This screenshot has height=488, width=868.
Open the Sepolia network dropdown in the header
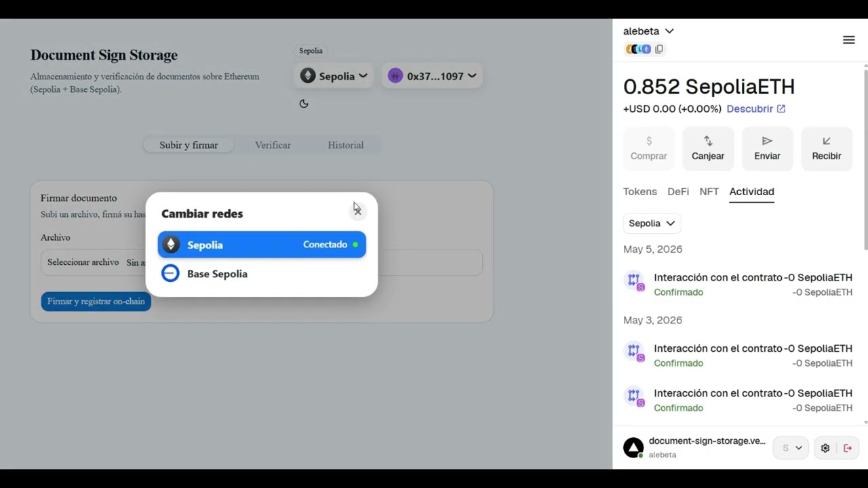tap(334, 76)
